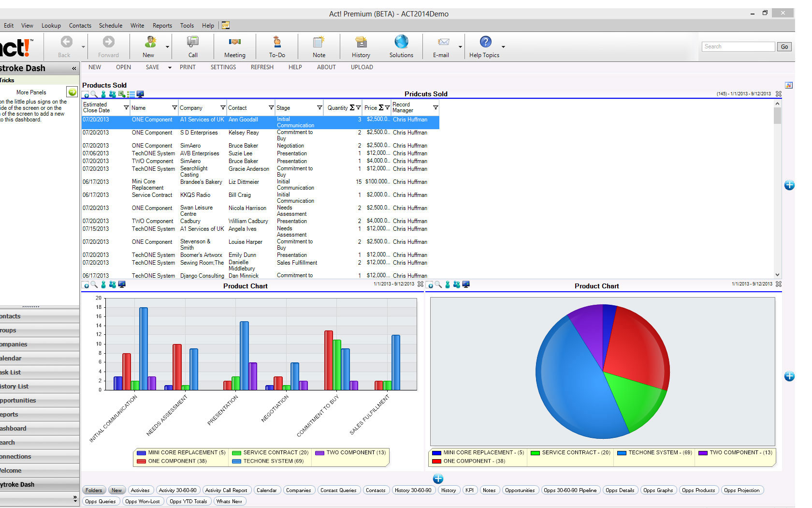Click the blue plus beside the table panel

click(x=789, y=185)
